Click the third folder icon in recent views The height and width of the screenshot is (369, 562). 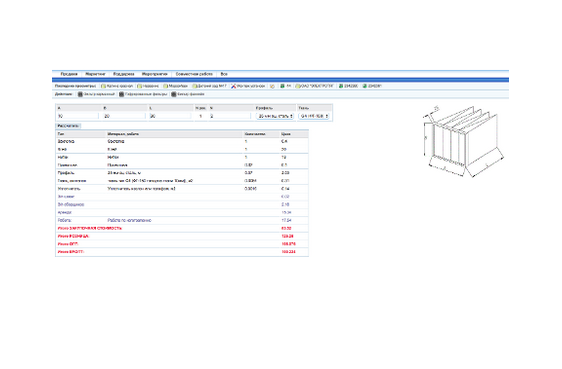click(165, 86)
